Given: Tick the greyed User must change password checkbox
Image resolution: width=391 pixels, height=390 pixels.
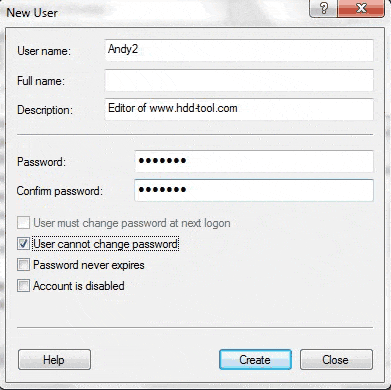Looking at the screenshot, I should pyautogui.click(x=23, y=223).
